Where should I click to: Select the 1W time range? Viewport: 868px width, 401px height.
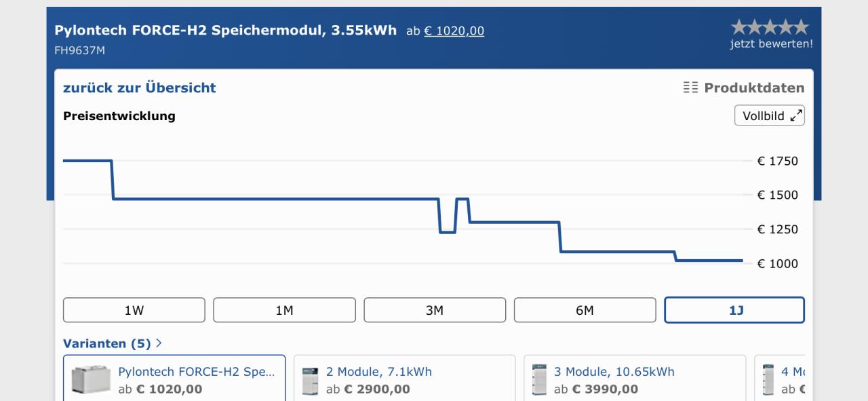coord(134,310)
